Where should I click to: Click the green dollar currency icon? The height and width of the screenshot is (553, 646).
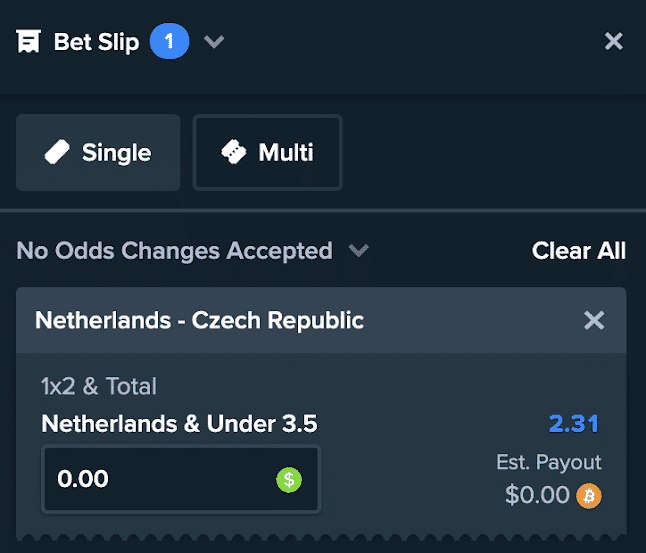click(x=289, y=480)
